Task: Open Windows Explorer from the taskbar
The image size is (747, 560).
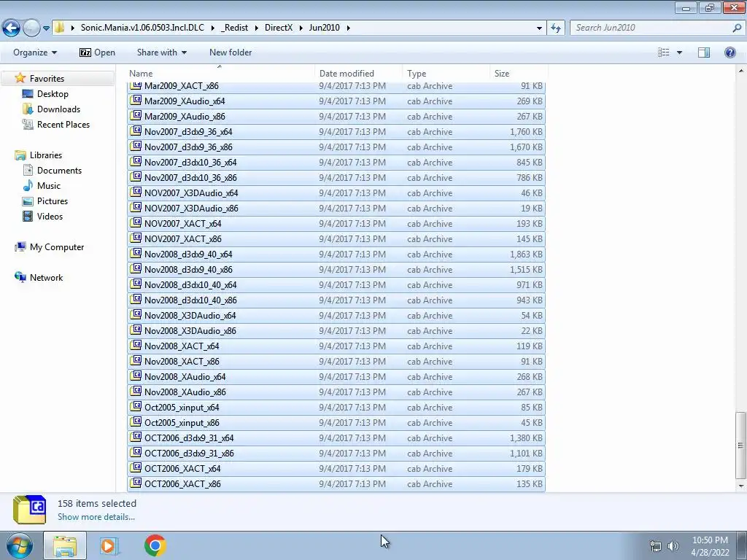Action: (65, 545)
